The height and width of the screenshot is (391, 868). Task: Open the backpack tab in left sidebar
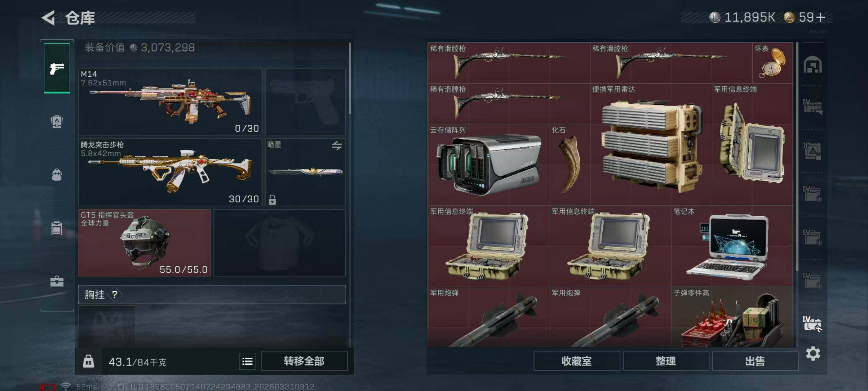pos(57,175)
